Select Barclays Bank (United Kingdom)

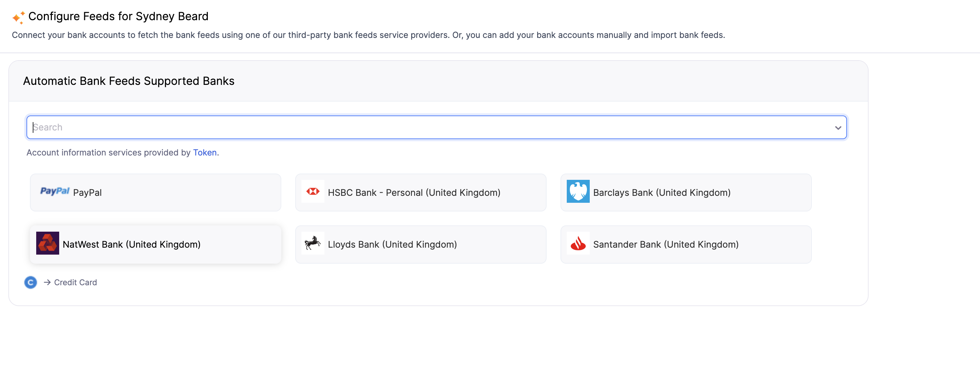click(661, 193)
